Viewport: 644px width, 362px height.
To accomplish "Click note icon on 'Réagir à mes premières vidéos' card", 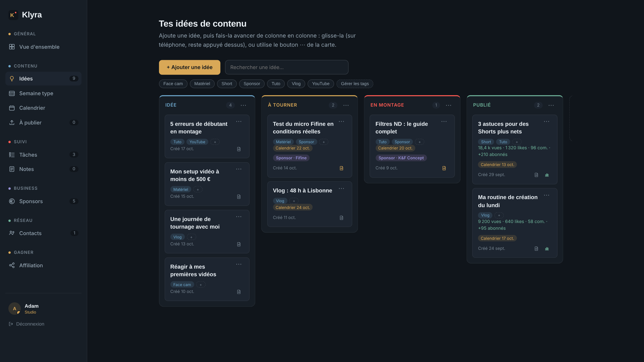I will [239, 292].
